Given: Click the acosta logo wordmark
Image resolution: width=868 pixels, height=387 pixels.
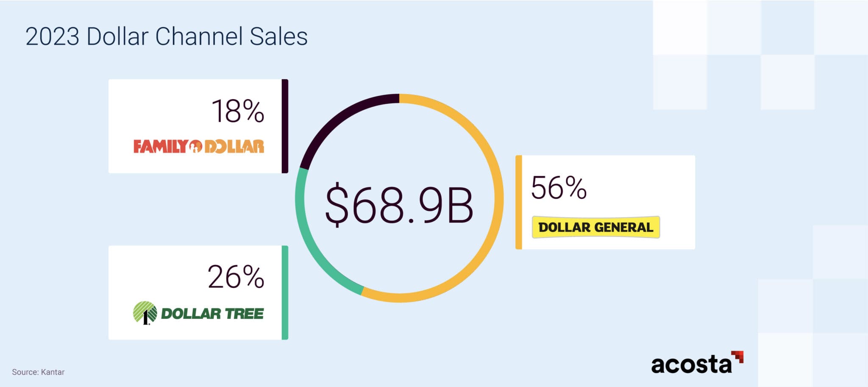Looking at the screenshot, I should click(x=691, y=364).
